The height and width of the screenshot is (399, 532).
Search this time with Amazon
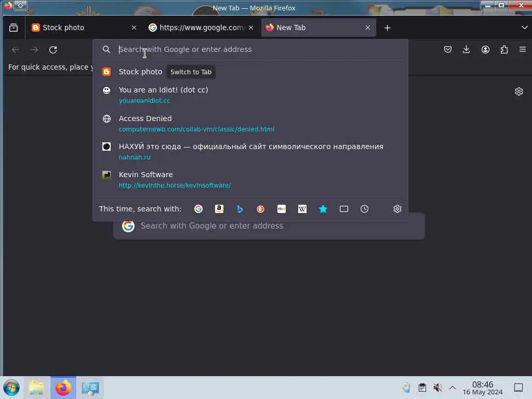(219, 209)
